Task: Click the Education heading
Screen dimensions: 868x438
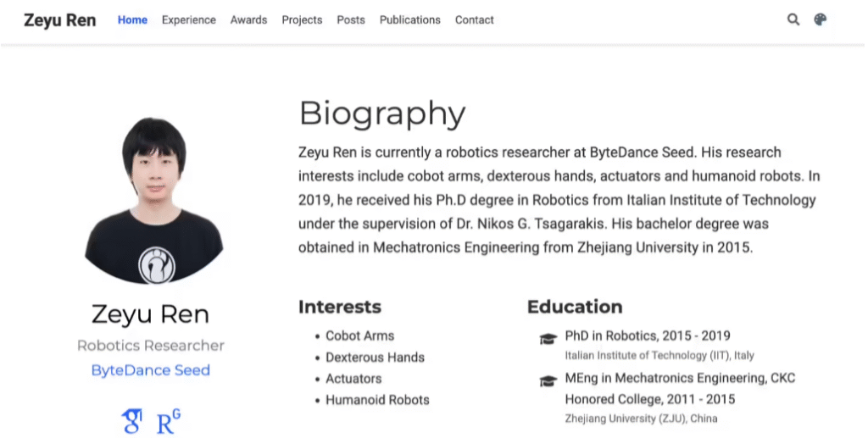Action: point(574,307)
